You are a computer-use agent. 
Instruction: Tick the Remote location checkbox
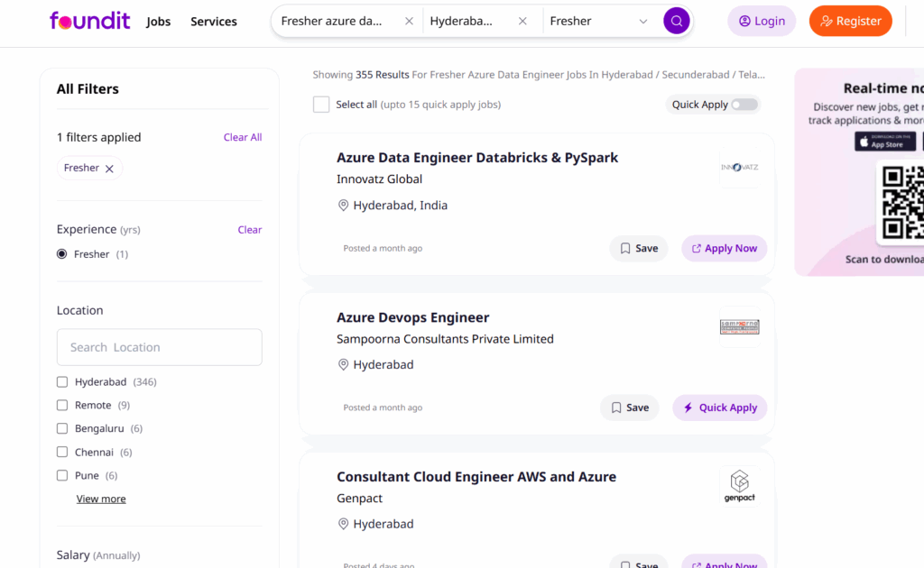[x=62, y=406]
